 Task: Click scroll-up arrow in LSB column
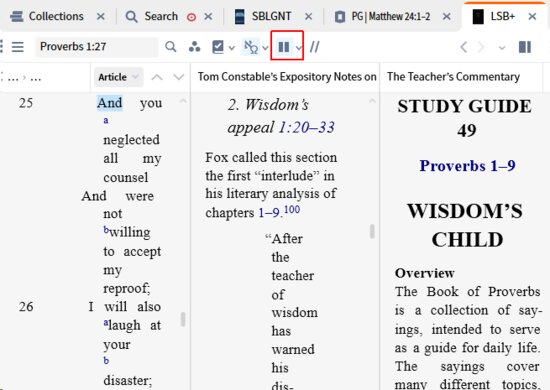[183, 101]
